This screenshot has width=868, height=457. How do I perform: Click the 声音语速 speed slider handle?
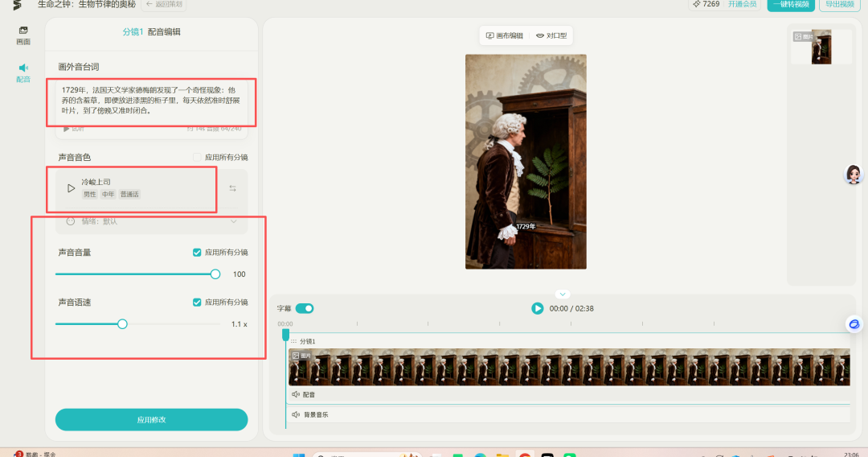click(122, 324)
